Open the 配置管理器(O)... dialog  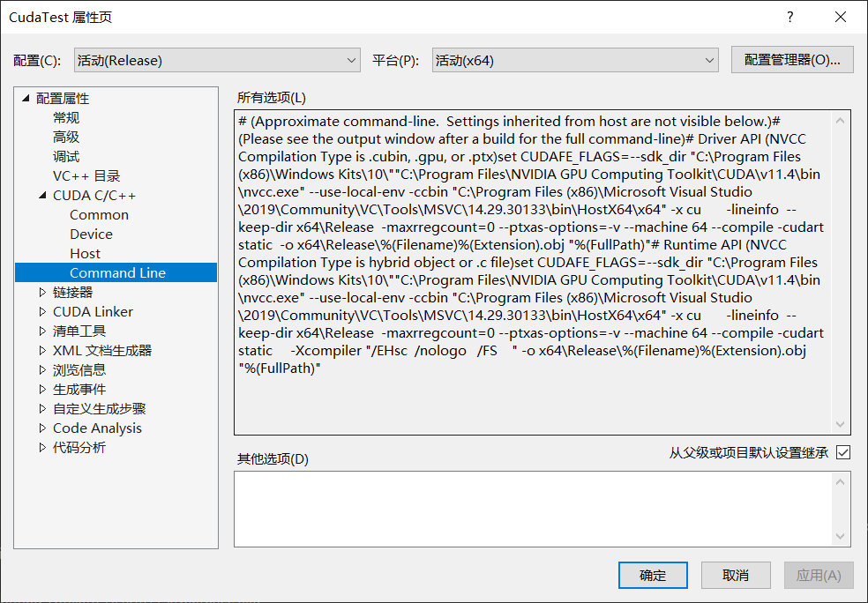[792, 60]
